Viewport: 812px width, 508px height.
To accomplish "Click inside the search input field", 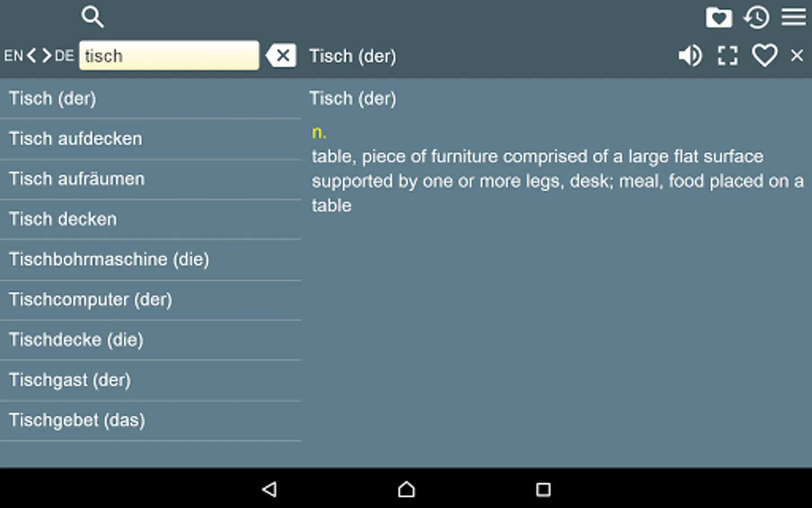I will tap(169, 55).
